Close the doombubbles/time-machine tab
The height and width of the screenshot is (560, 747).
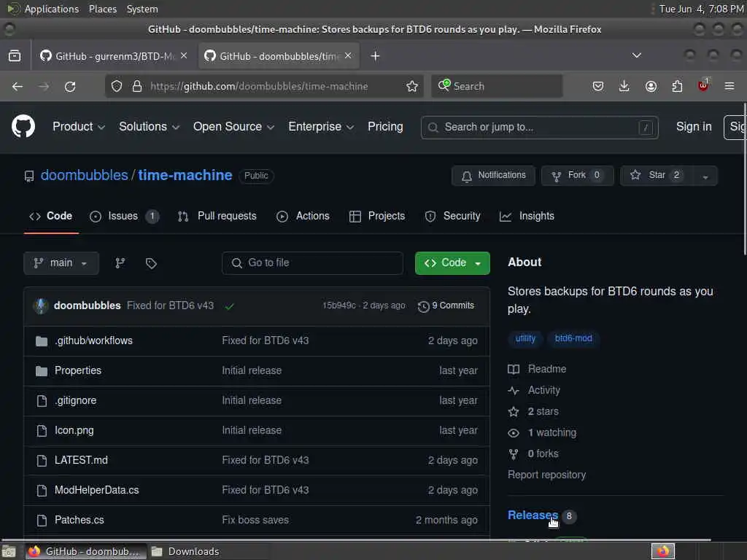(x=348, y=55)
